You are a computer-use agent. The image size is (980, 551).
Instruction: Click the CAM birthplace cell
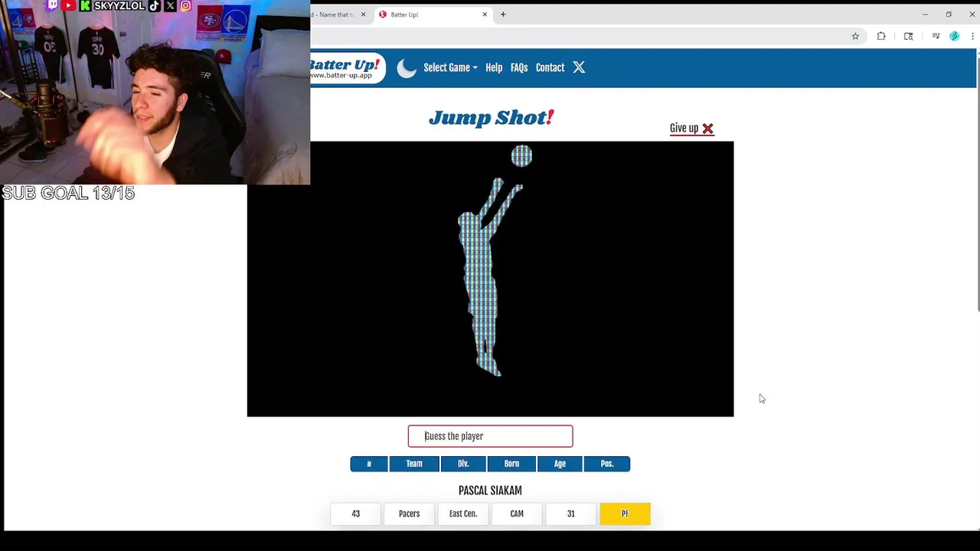click(517, 514)
